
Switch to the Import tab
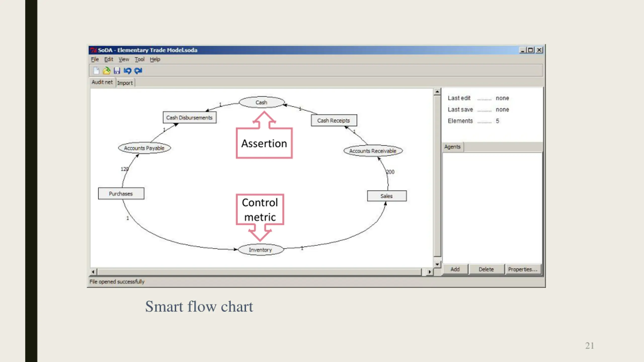coord(125,83)
